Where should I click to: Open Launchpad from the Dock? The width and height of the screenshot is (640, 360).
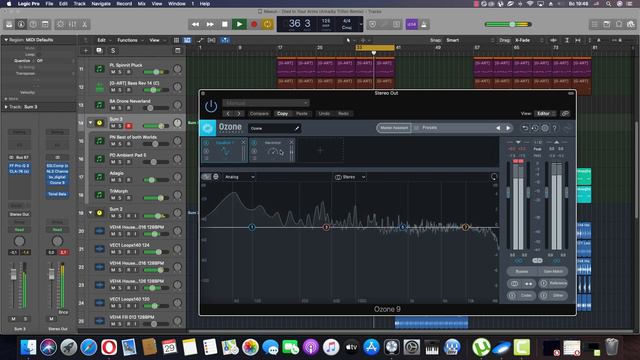[69, 347]
